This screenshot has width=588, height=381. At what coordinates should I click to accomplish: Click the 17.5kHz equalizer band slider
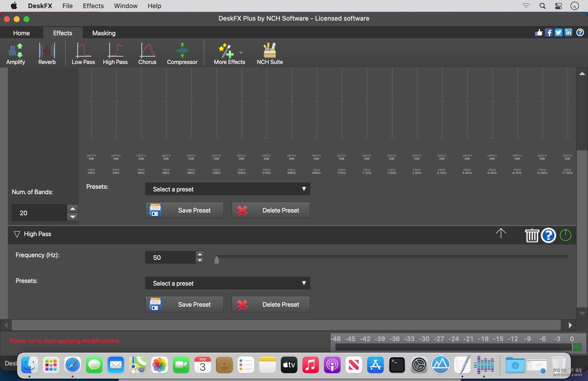567,102
